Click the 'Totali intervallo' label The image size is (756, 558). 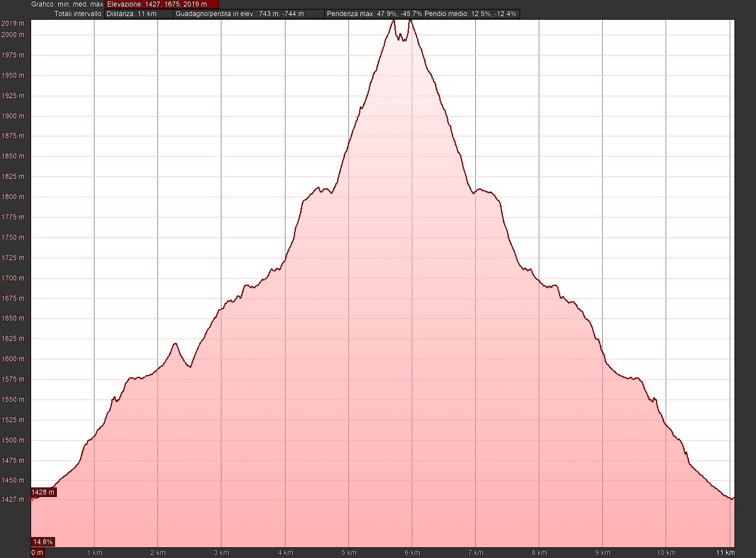click(78, 14)
